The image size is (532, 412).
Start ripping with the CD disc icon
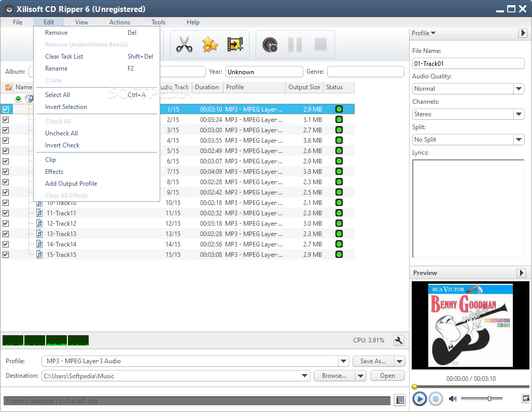coord(270,45)
